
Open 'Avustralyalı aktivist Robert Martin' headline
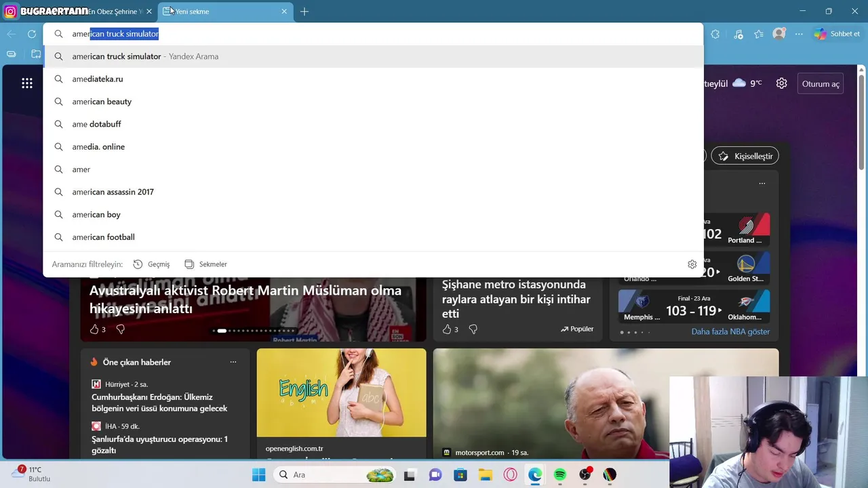pyautogui.click(x=245, y=299)
